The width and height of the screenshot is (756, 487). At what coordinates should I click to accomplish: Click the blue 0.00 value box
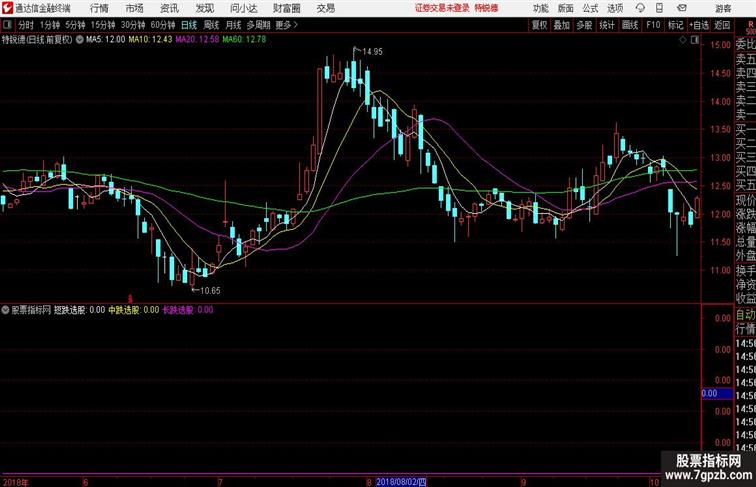717,393
